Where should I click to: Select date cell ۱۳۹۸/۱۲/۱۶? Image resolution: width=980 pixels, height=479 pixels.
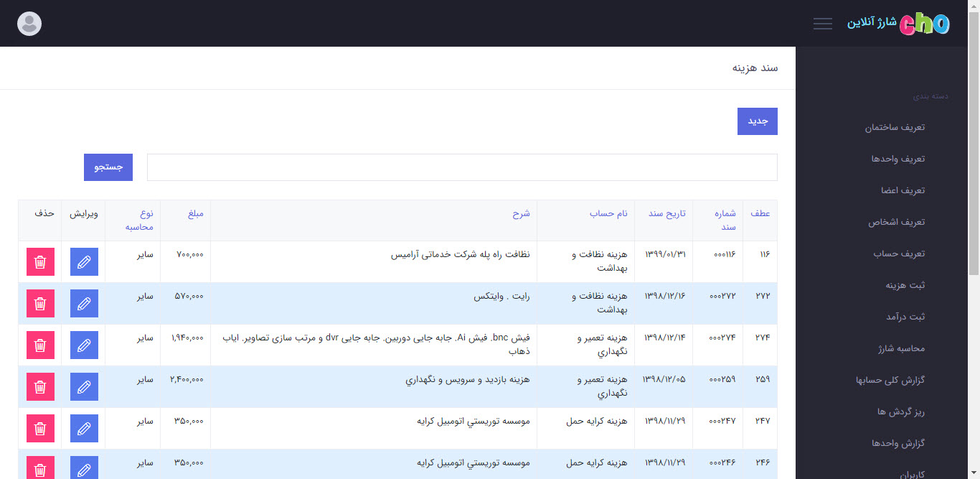tap(665, 296)
